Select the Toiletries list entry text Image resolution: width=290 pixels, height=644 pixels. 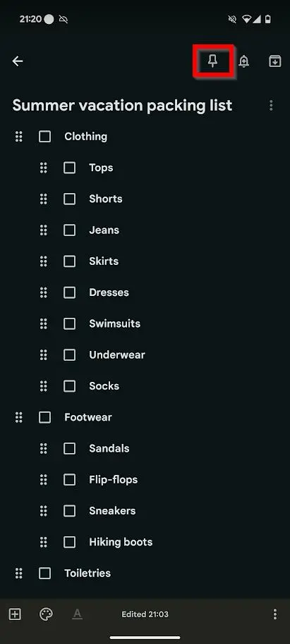[x=87, y=573]
